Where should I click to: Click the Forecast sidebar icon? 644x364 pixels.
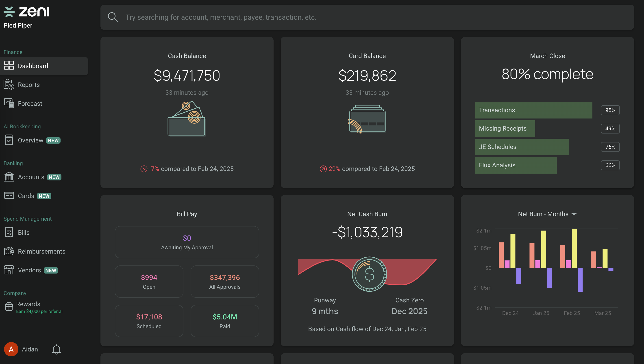9,103
